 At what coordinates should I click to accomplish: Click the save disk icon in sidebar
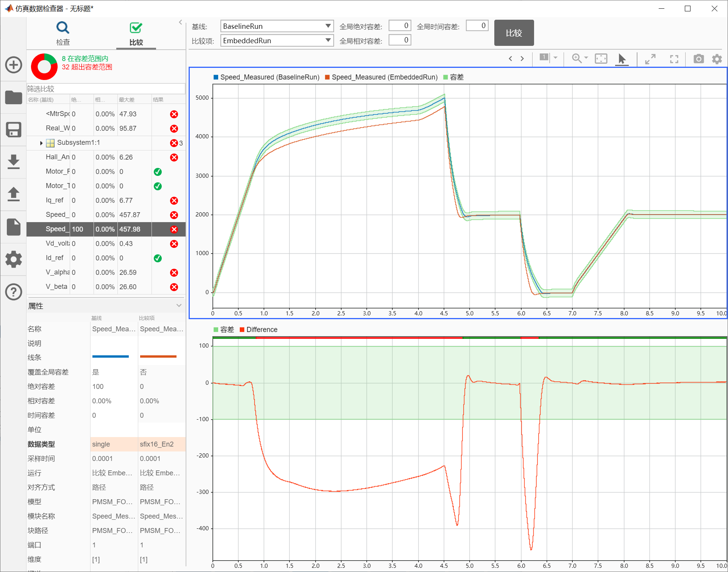coord(14,130)
